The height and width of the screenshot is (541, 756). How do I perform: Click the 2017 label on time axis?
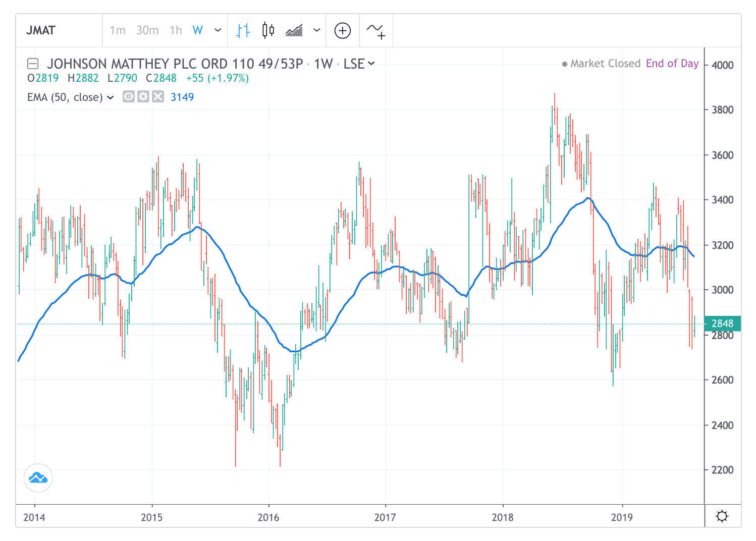pyautogui.click(x=385, y=517)
